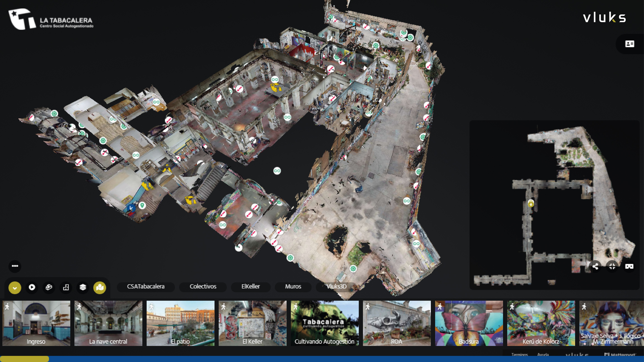Exit fullscreen with the shrink icon
Image resolution: width=644 pixels, height=362 pixels.
(612, 267)
